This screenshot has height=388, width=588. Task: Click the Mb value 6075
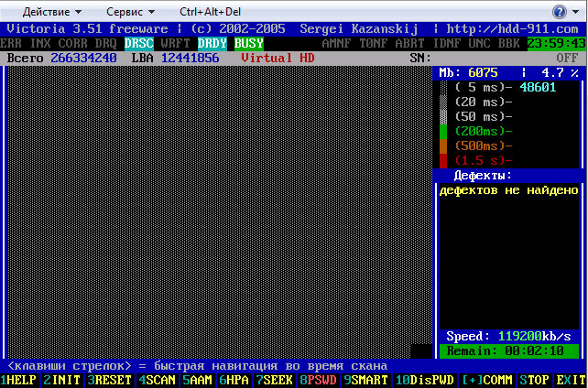(483, 72)
